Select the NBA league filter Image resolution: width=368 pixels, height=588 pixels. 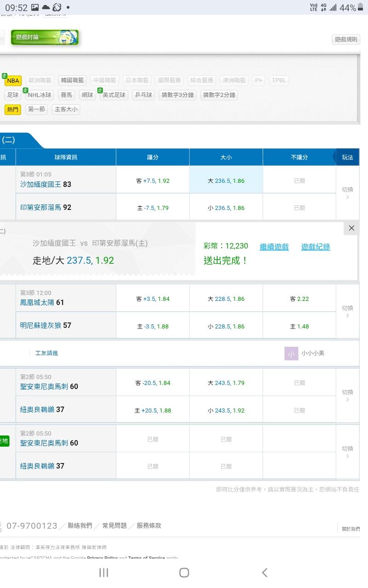(13, 81)
